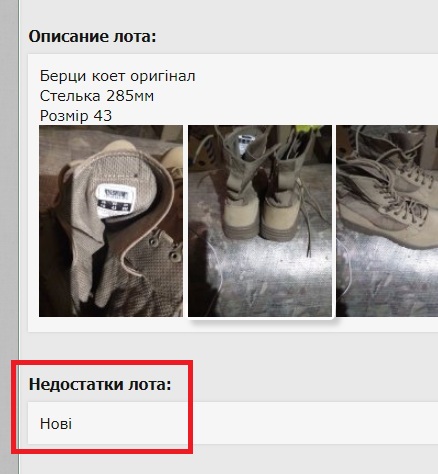Image resolution: width=438 pixels, height=474 pixels.
Task: Click the word "Розмір" in the description
Action: tap(64, 116)
